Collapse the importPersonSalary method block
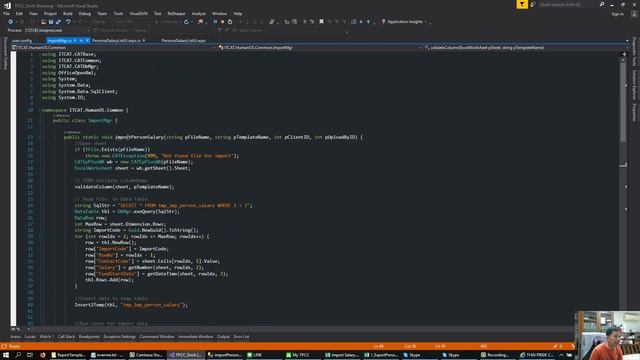640x360 pixels. pos(40,137)
